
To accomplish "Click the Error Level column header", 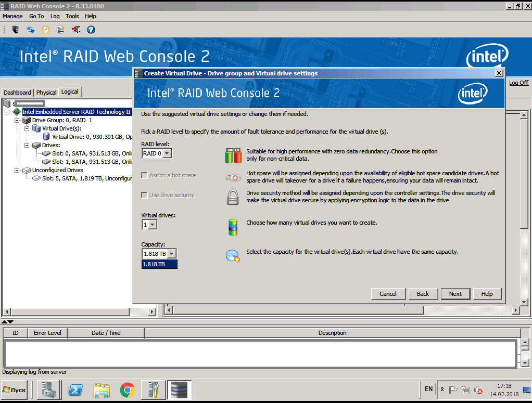I will 47,333.
